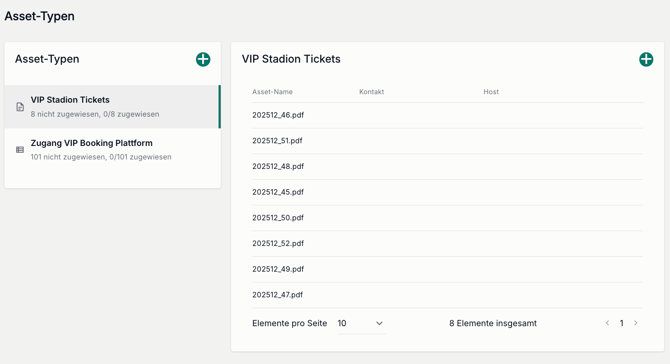This screenshot has width=670, height=364.
Task: Open Elemente pro Seite dropdown
Action: [x=361, y=323]
